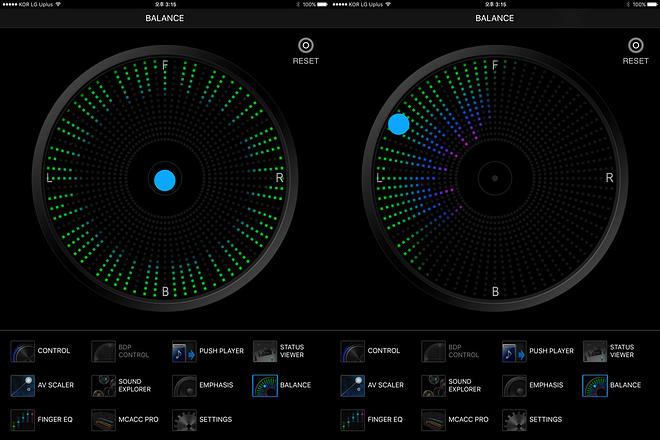The height and width of the screenshot is (440, 660).
Task: Select BALANCE icon in left screen
Action: (x=265, y=386)
